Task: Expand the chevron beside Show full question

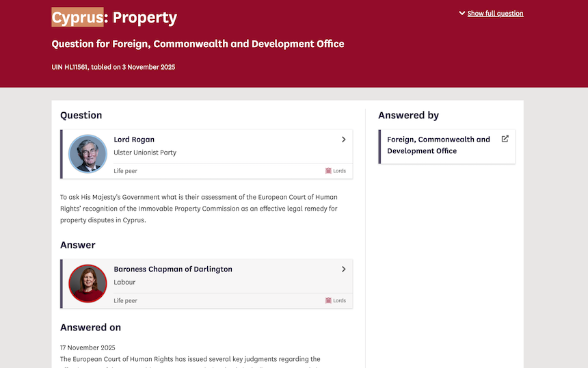Action: 462,13
